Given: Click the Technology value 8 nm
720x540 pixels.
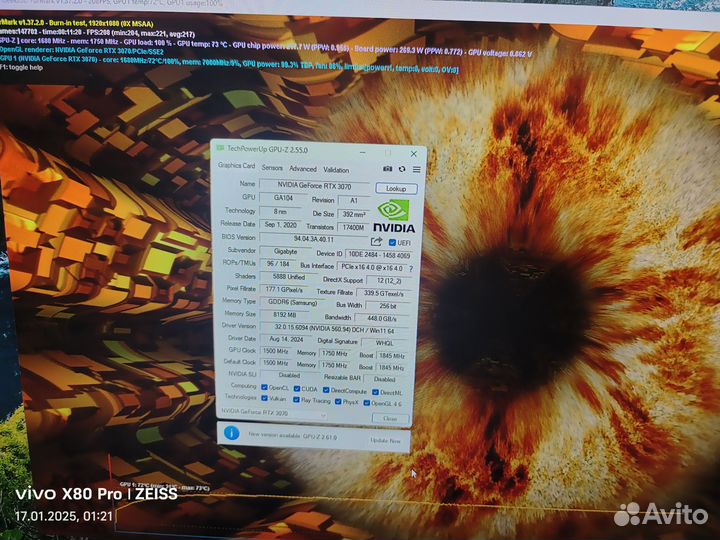Looking at the screenshot, I should point(280,211).
